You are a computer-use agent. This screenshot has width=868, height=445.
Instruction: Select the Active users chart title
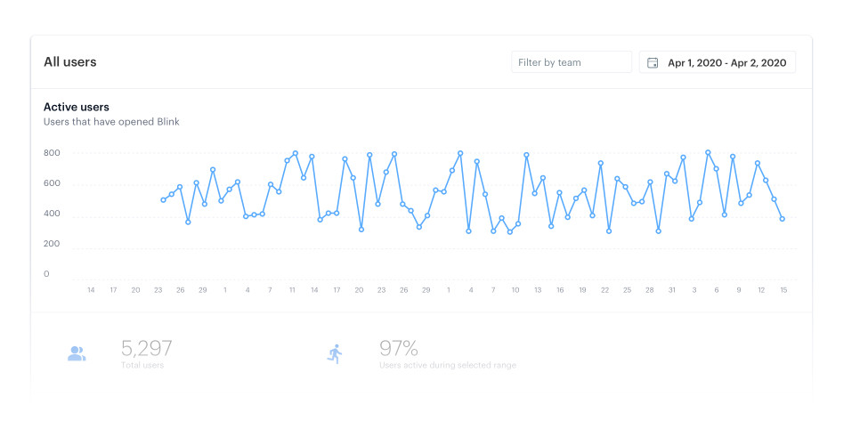pos(77,107)
